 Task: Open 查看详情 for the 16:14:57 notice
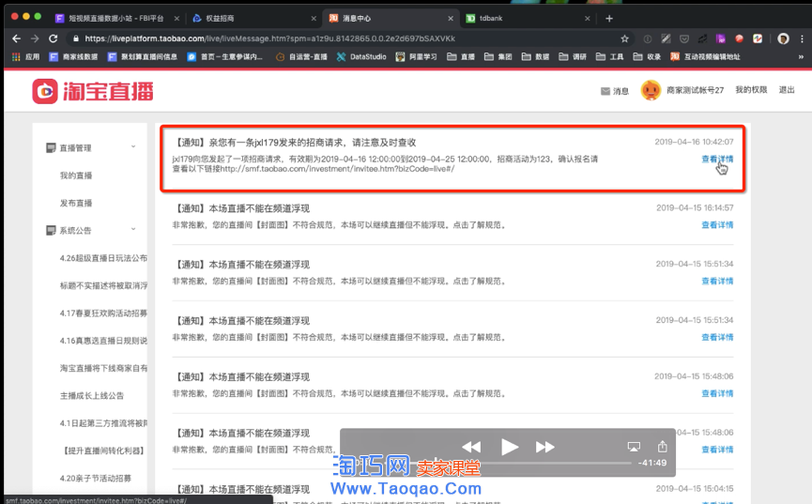tap(717, 225)
